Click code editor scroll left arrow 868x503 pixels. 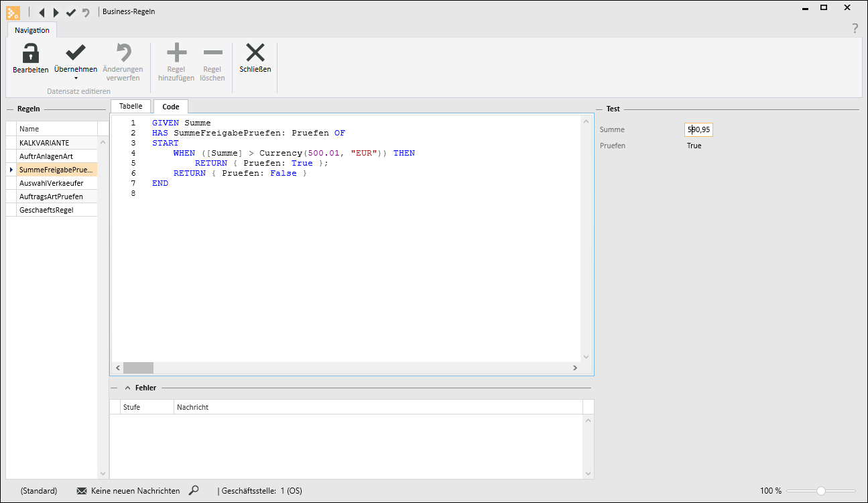[x=117, y=368]
